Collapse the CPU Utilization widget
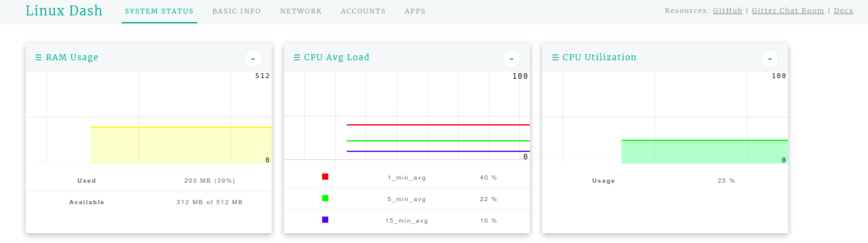Viewport: 868px width, 243px height. [770, 58]
